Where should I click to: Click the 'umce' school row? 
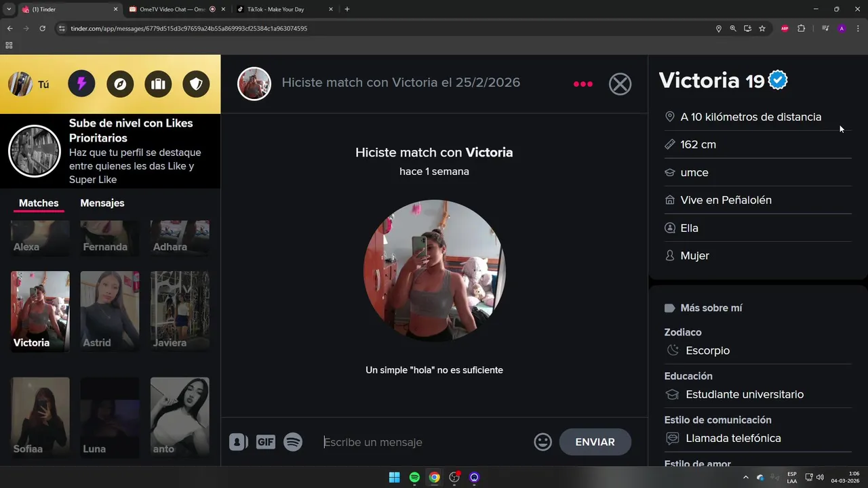point(757,172)
